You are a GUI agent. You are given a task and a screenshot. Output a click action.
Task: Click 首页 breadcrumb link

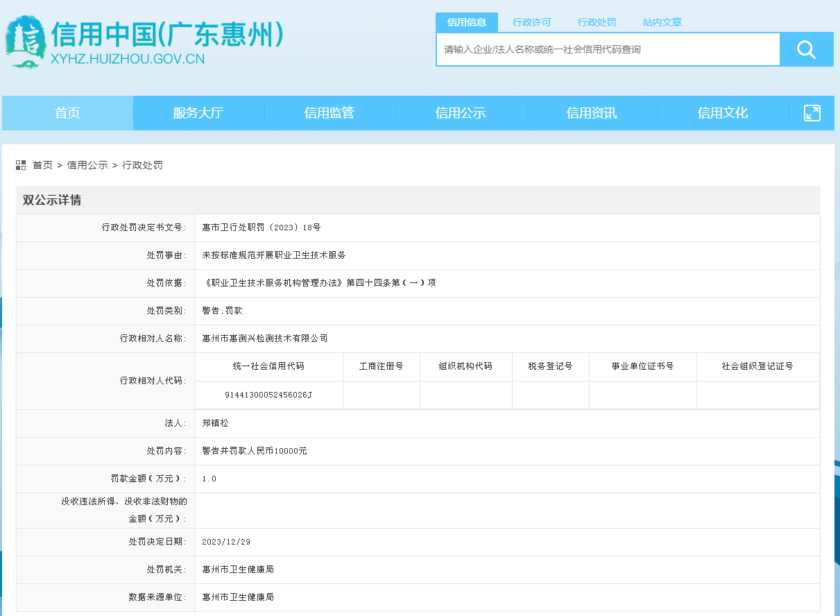42,165
